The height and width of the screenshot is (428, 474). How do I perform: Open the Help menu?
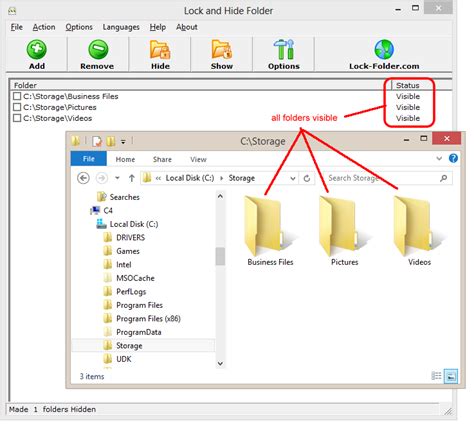click(158, 27)
